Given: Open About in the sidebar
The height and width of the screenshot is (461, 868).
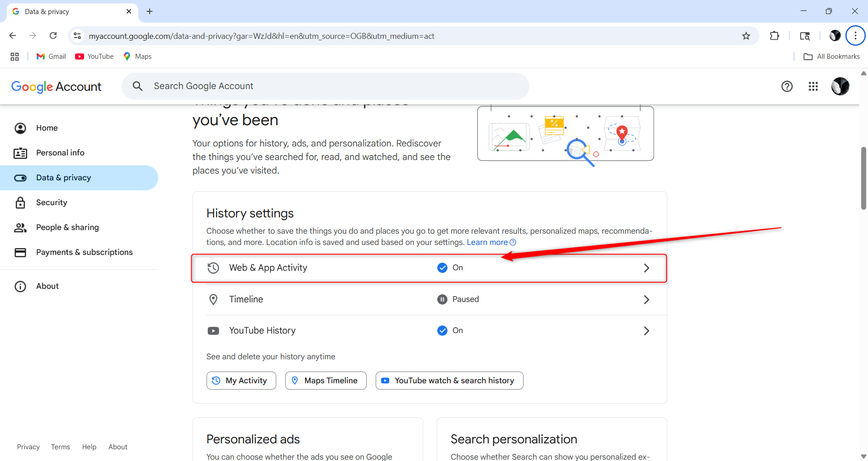Looking at the screenshot, I should point(79,286).
